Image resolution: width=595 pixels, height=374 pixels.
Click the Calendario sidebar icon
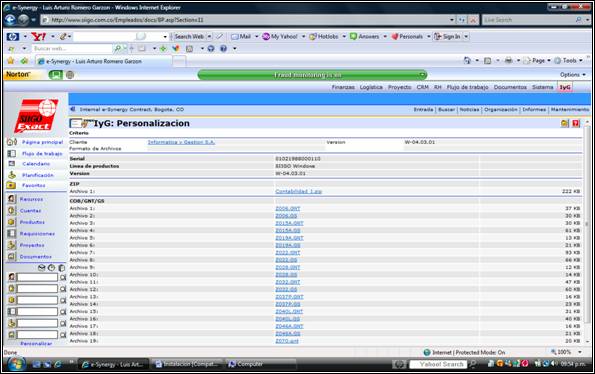pyautogui.click(x=12, y=164)
